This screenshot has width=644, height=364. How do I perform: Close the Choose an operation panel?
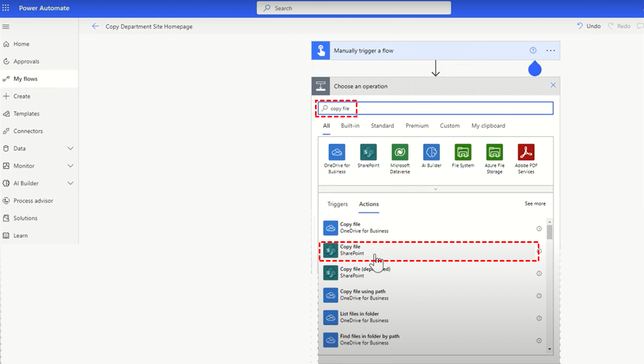pos(553,85)
